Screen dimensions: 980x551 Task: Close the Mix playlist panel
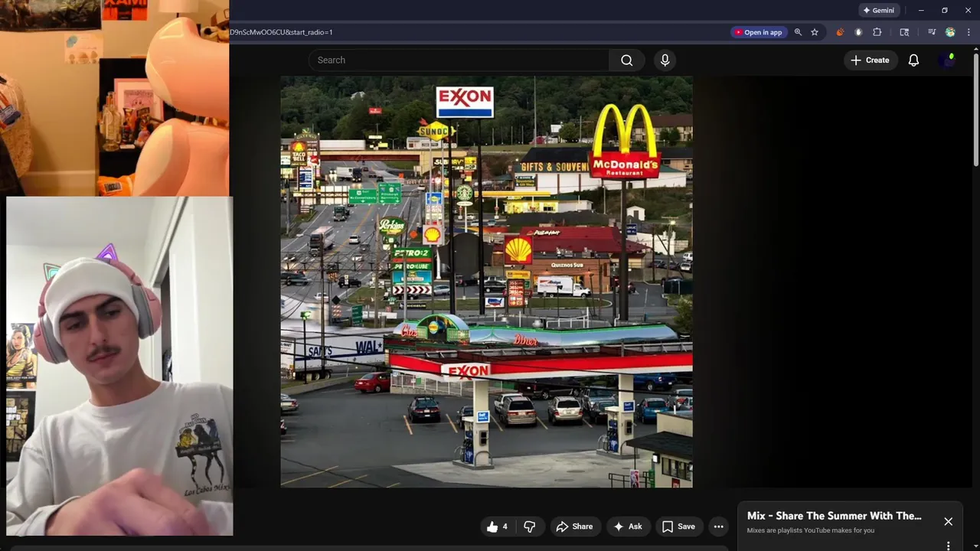(x=948, y=522)
